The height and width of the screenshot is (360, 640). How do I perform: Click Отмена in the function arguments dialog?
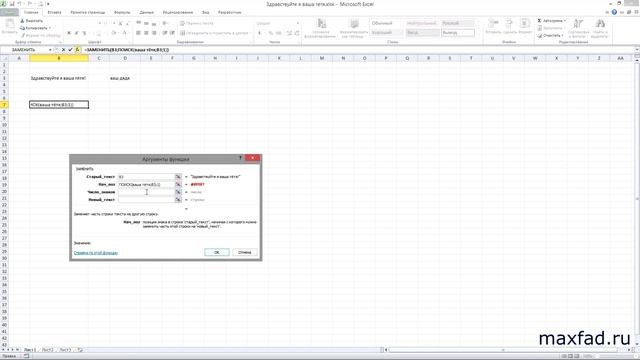(x=244, y=252)
